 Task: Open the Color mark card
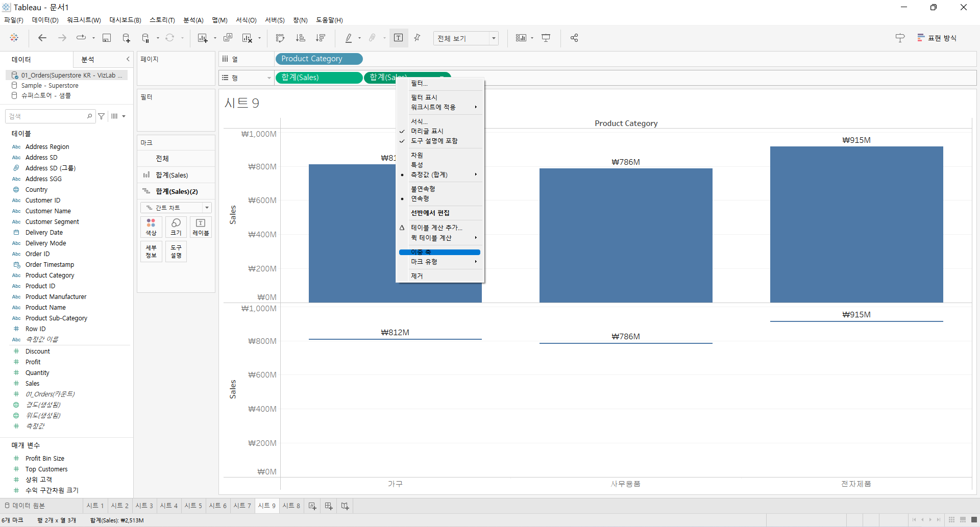pos(151,227)
